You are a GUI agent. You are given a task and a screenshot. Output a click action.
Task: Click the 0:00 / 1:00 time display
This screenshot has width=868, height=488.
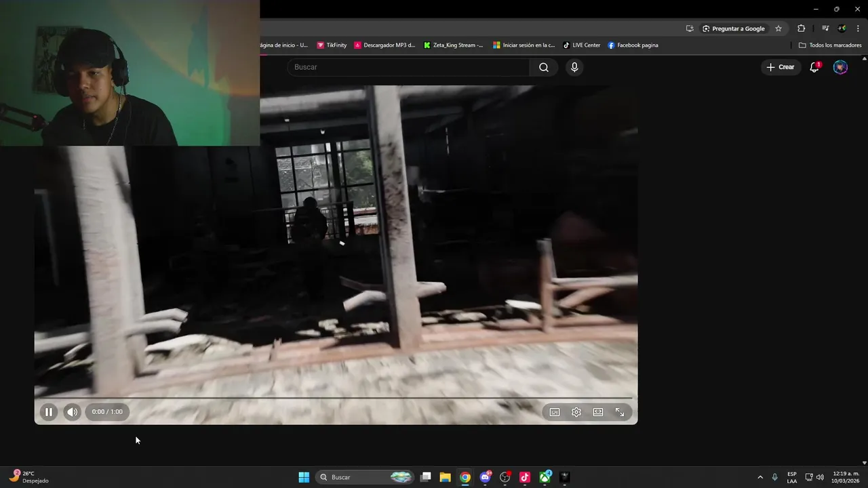click(x=107, y=412)
